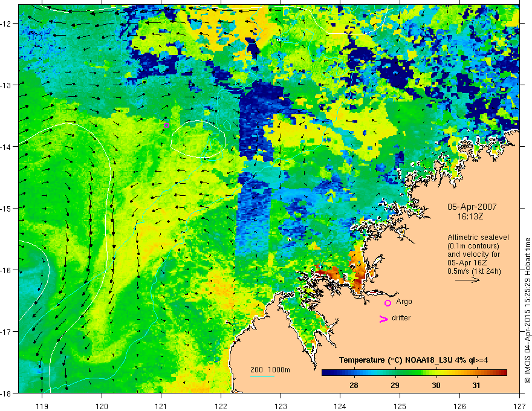Click the 'and velocity for' caption line
The image size is (532, 411).
coord(474,254)
